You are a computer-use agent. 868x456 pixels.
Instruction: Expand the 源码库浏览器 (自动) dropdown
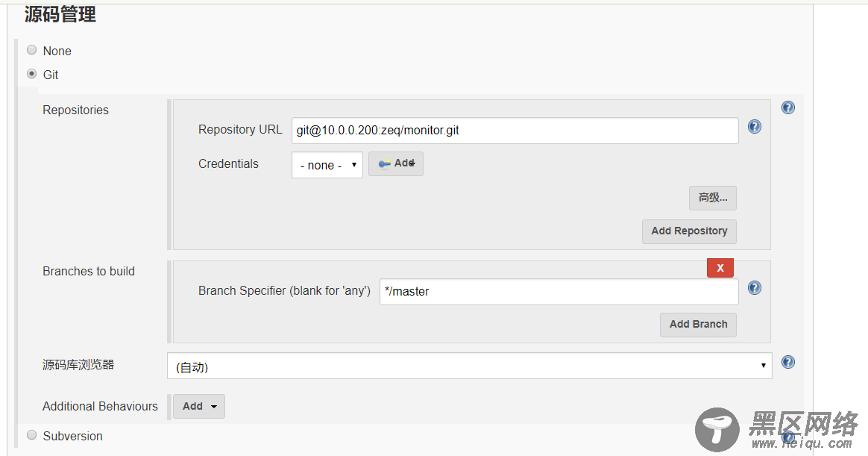coord(469,366)
